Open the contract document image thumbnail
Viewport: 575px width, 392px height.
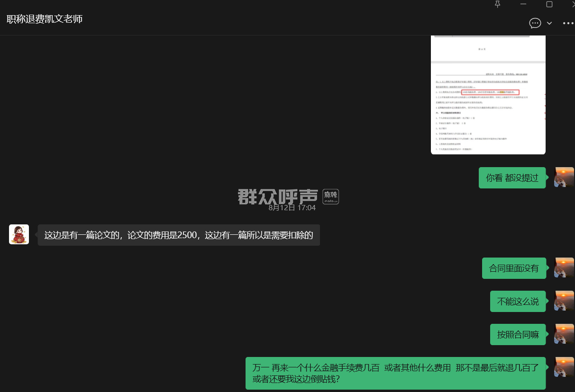tap(488, 95)
